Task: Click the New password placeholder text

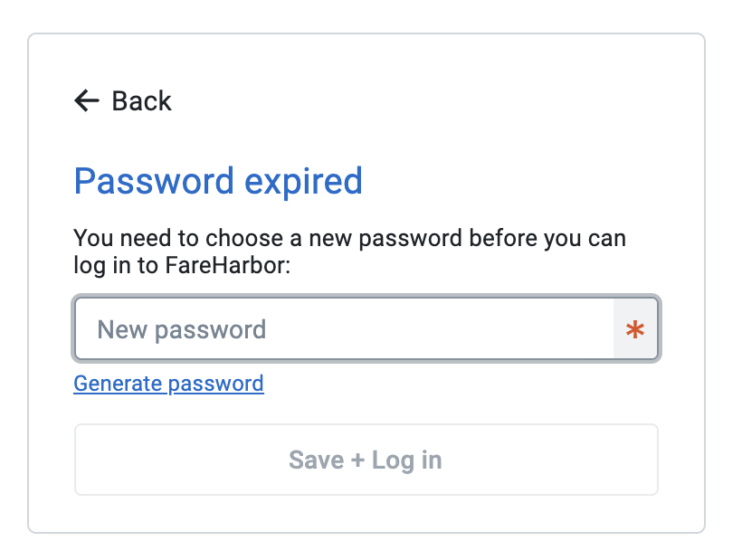Action: pos(179,329)
